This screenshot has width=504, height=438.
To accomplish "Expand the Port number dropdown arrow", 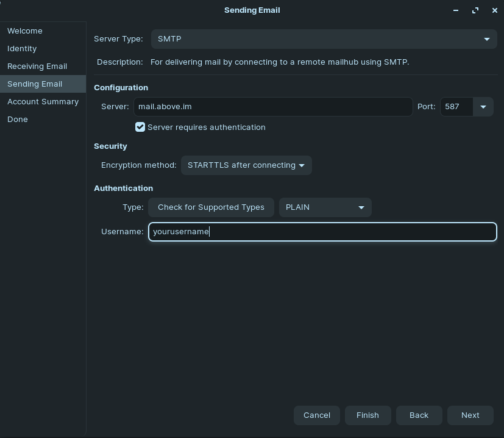I will pyautogui.click(x=483, y=107).
